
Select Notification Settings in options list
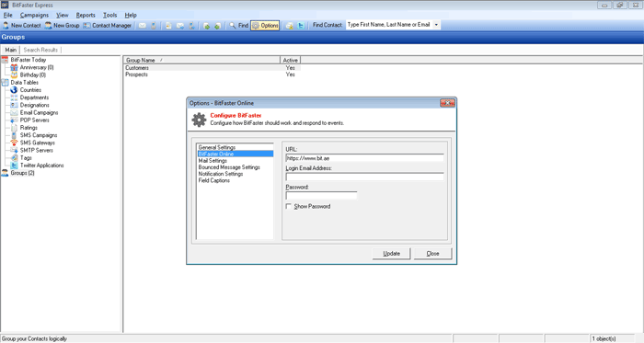coord(235,174)
